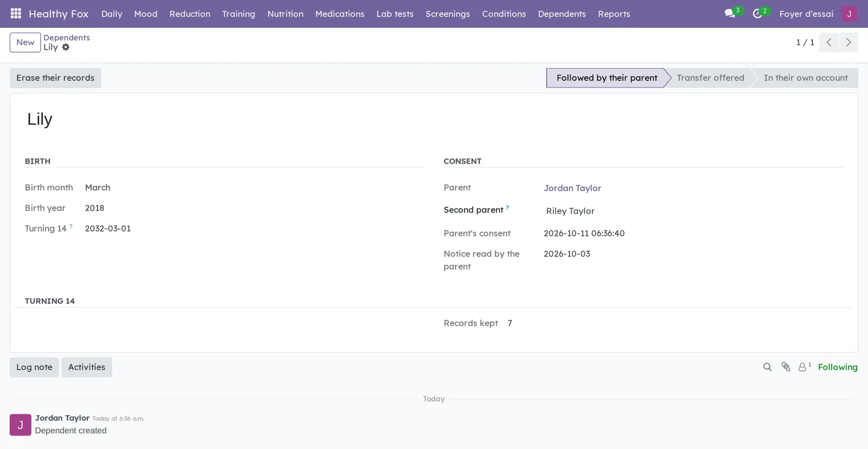The width and height of the screenshot is (868, 449).
Task: Open attachments paperclip icon
Action: pos(786,367)
